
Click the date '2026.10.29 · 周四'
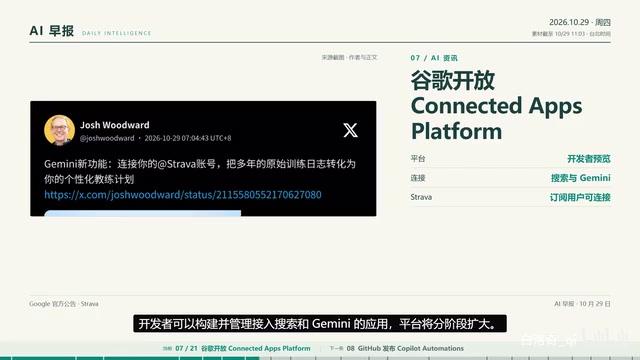tap(580, 22)
